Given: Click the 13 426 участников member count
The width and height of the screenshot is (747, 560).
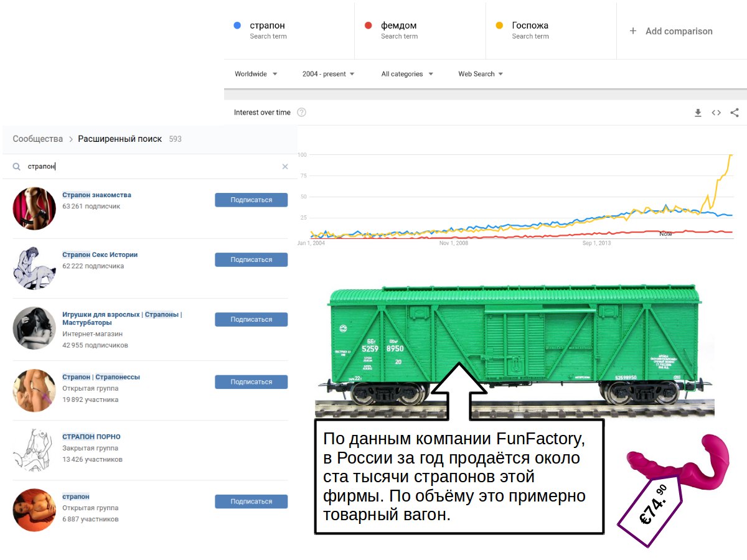Looking at the screenshot, I should tap(93, 459).
